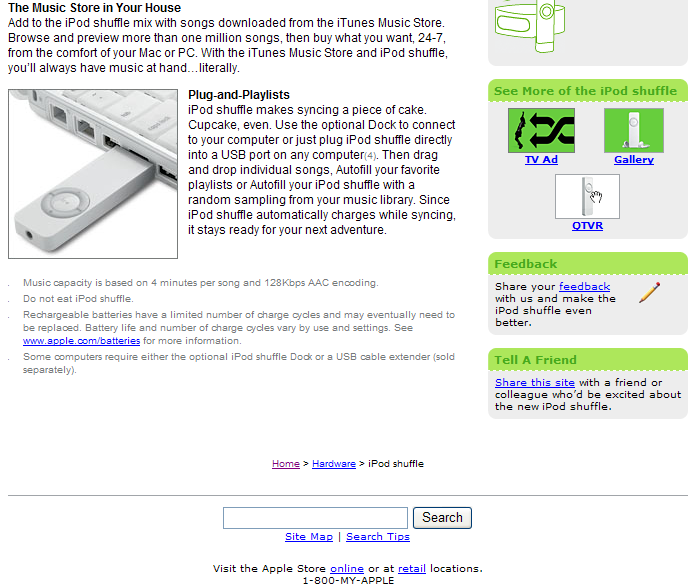The width and height of the screenshot is (700, 588).
Task: Click the Share this site link
Action: coord(534,383)
